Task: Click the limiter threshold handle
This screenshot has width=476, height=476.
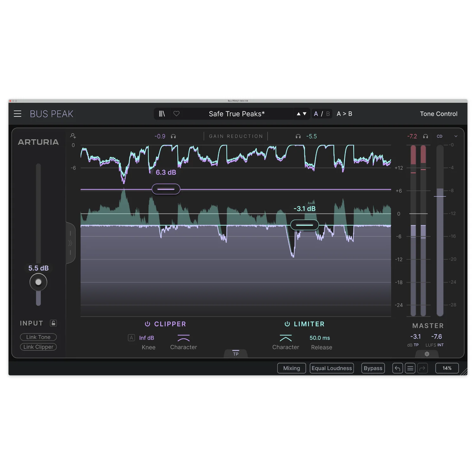Action: [x=305, y=225]
